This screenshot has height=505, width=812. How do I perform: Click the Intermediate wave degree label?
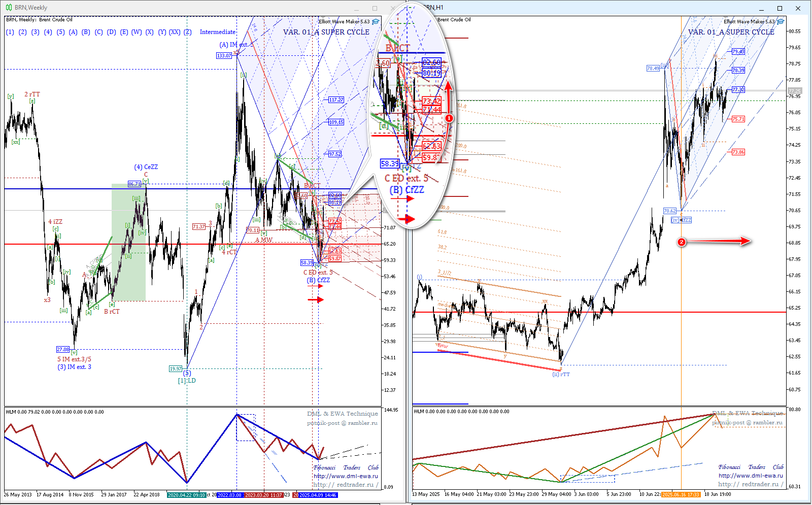pos(218,32)
